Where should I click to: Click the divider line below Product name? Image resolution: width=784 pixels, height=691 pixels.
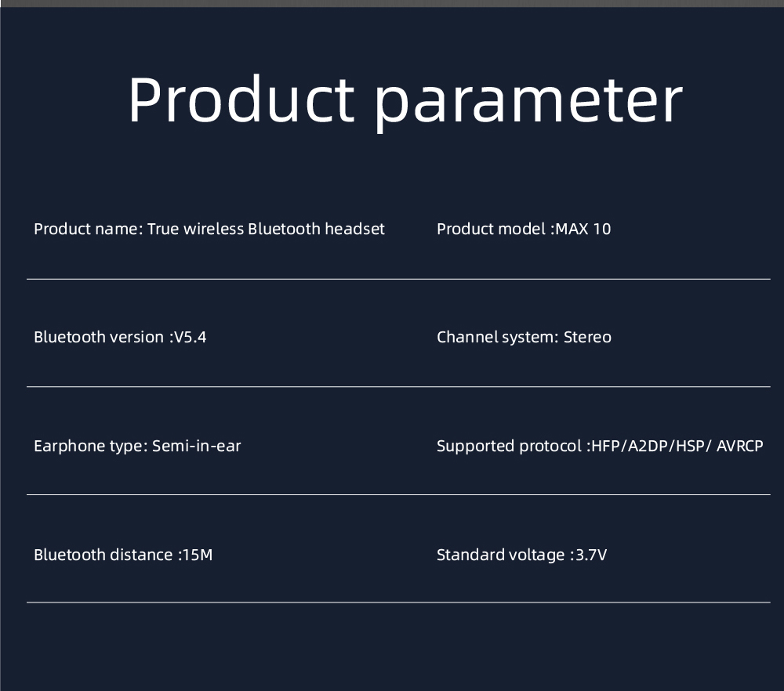398,279
